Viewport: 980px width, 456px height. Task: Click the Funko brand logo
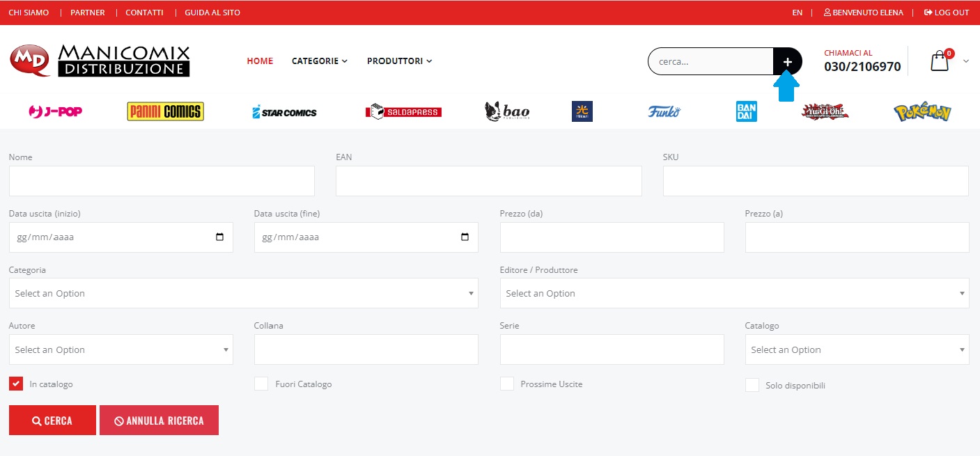pos(664,111)
